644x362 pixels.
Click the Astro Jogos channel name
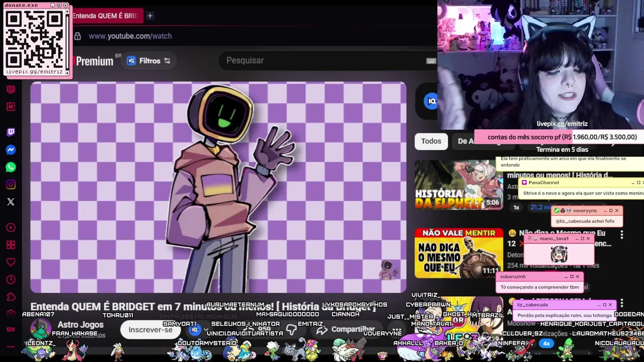tap(80, 325)
